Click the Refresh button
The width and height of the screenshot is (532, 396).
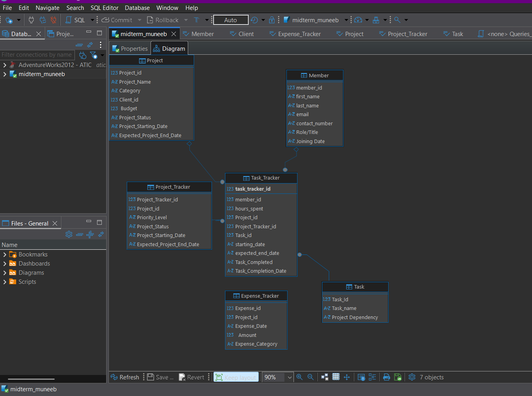pos(125,377)
